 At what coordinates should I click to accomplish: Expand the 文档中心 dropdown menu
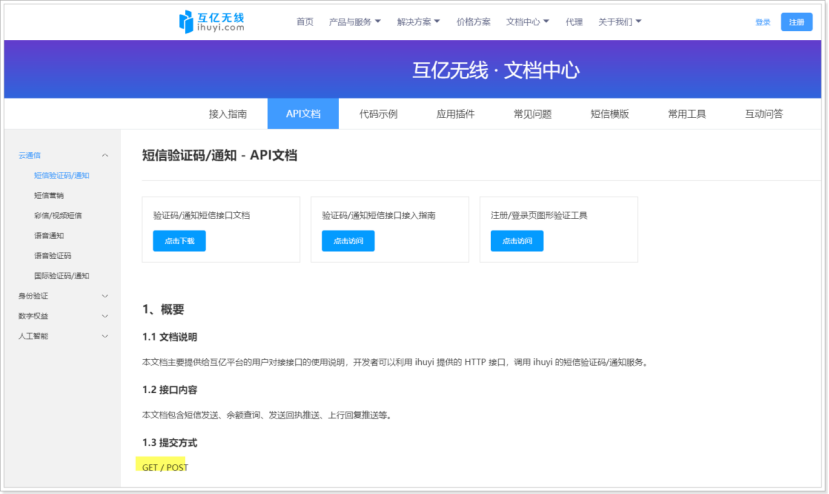[x=527, y=22]
